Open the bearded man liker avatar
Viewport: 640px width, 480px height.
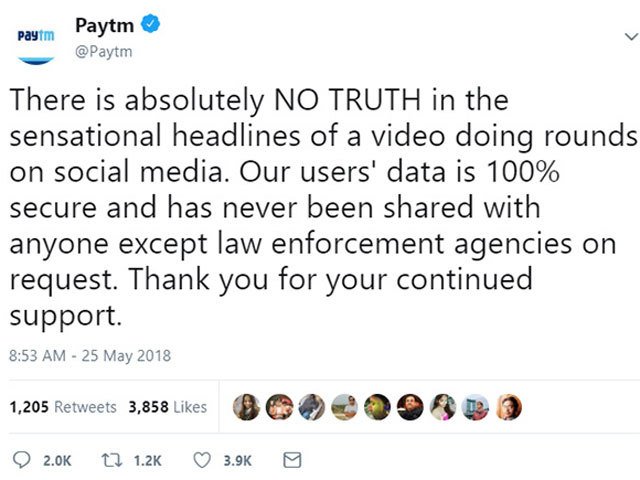click(x=410, y=407)
